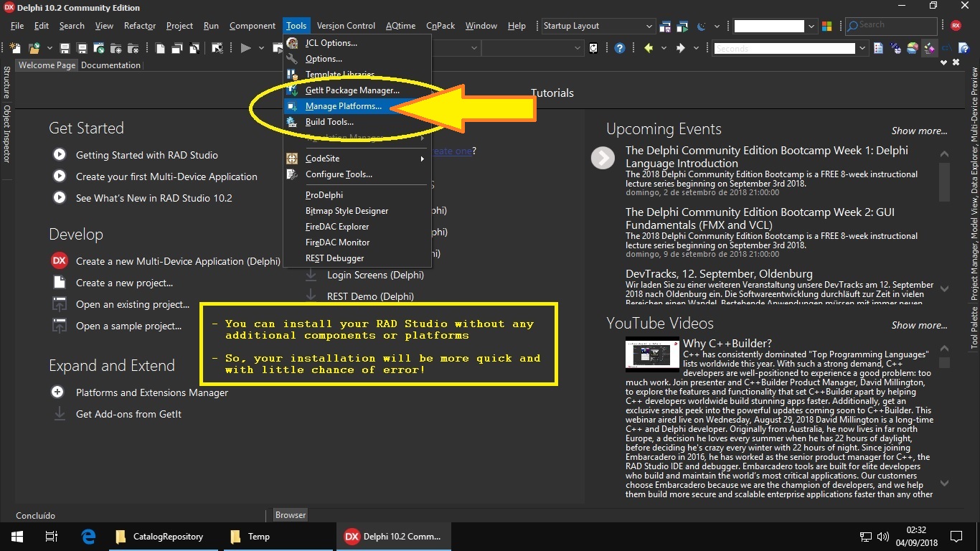
Task: Open the Version Control menu
Action: [346, 26]
